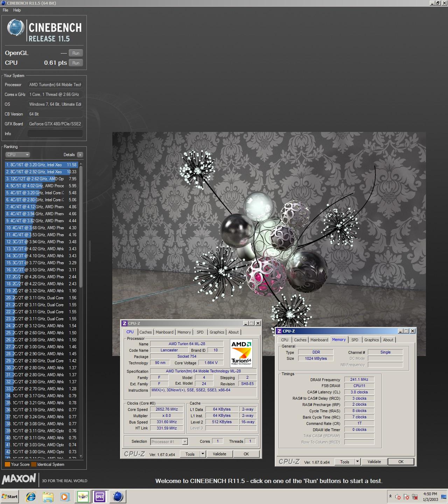Screen dimensions: 448x504
Task: Select ranking entry 1C/1T @ 3.17 GHz
Action: coord(41,395)
